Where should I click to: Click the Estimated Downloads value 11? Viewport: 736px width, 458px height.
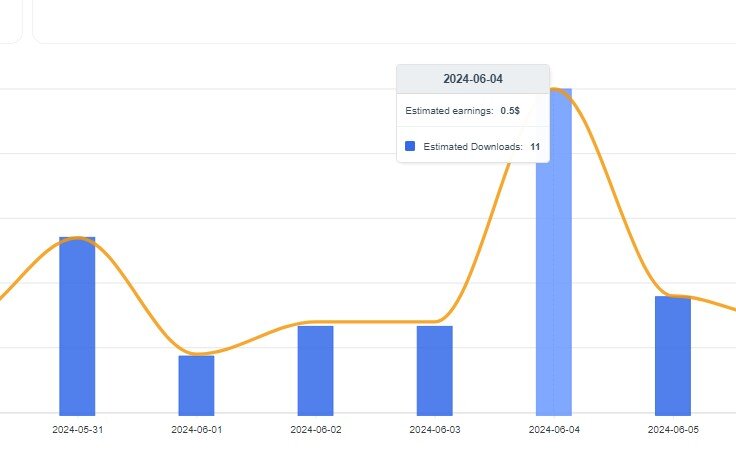[535, 147]
